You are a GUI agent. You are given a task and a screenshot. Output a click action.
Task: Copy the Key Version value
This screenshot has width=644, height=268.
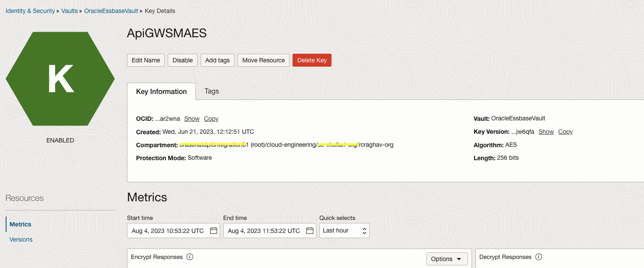pos(566,132)
